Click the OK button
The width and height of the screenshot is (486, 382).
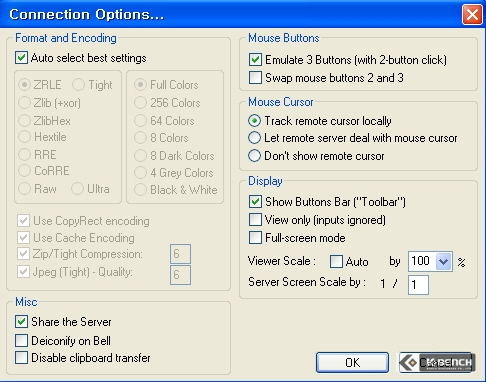352,362
